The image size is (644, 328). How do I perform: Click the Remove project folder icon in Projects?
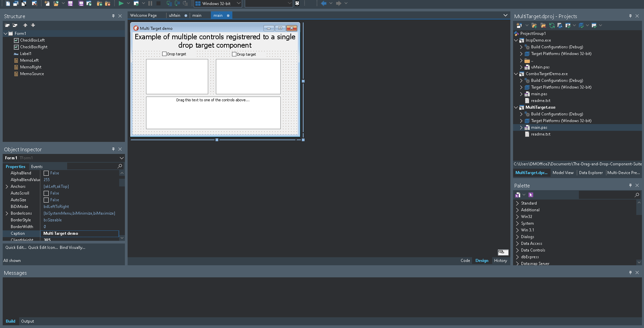pyautogui.click(x=543, y=25)
